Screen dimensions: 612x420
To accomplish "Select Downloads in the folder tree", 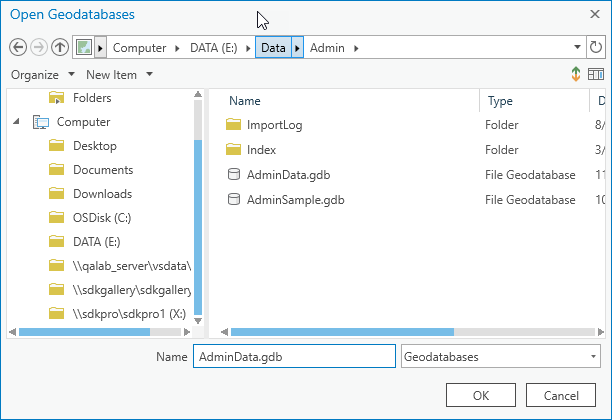I will pos(103,194).
